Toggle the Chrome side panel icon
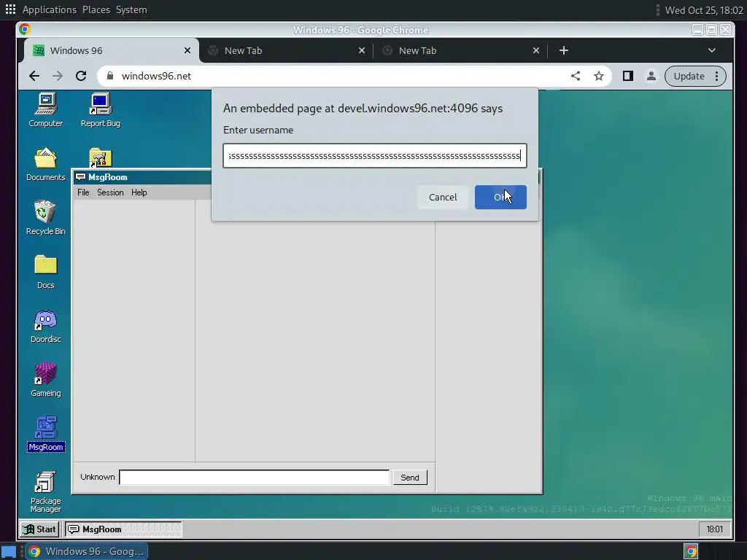The width and height of the screenshot is (747, 560). tap(628, 76)
